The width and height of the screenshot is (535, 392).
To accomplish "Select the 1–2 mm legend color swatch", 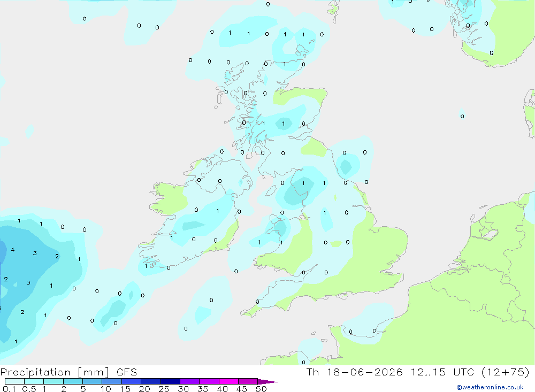I will (x=53, y=381).
